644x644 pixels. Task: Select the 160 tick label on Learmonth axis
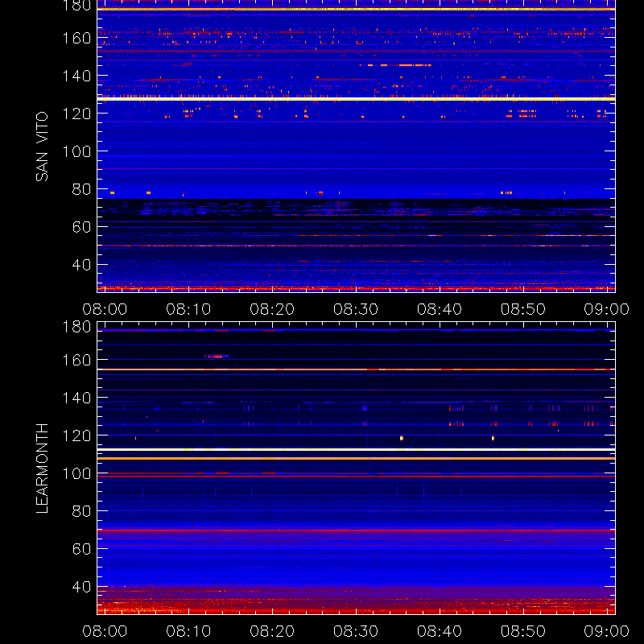76,360
